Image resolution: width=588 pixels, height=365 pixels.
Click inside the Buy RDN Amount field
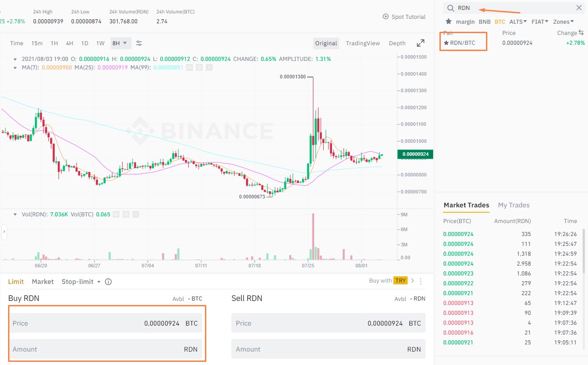pyautogui.click(x=107, y=349)
